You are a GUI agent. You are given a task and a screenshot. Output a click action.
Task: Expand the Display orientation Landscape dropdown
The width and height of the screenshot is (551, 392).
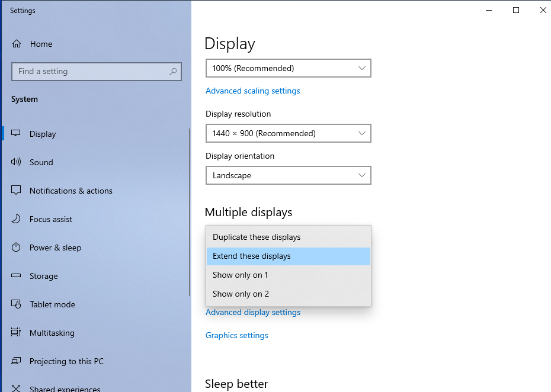point(288,175)
